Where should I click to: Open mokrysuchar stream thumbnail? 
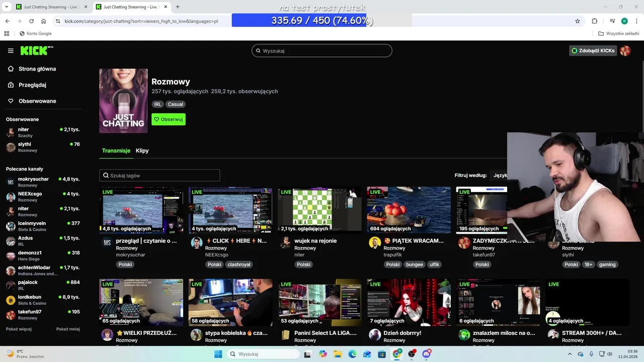(x=141, y=210)
